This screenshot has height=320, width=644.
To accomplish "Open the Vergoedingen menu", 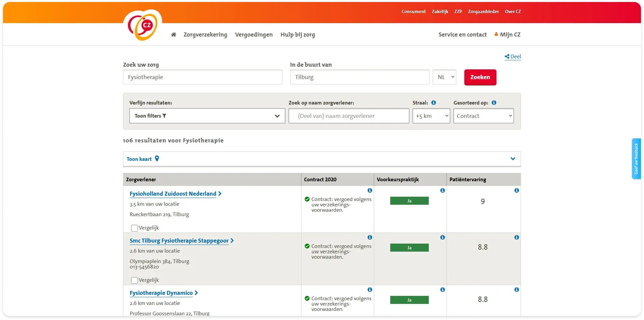I will point(254,35).
